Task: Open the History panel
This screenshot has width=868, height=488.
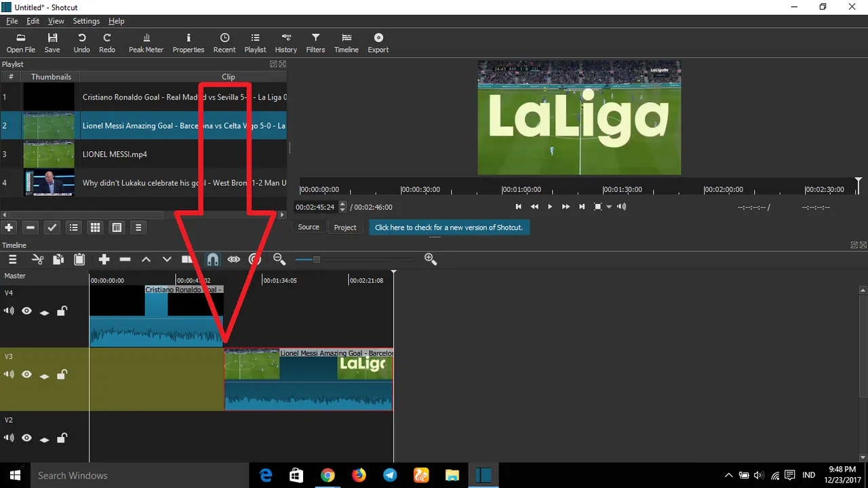Action: [286, 43]
